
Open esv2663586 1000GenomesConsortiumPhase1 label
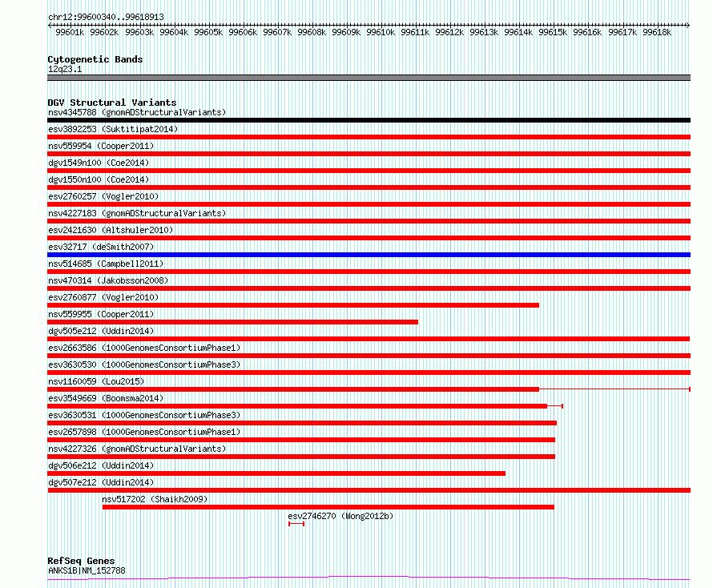(x=144, y=348)
